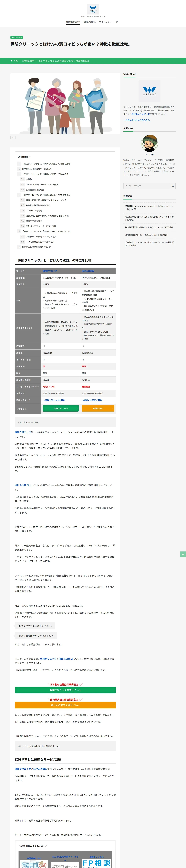This screenshot has height=868, width=186.
Task: Click the scroll-to-top arrow button
Action: (183, 554)
